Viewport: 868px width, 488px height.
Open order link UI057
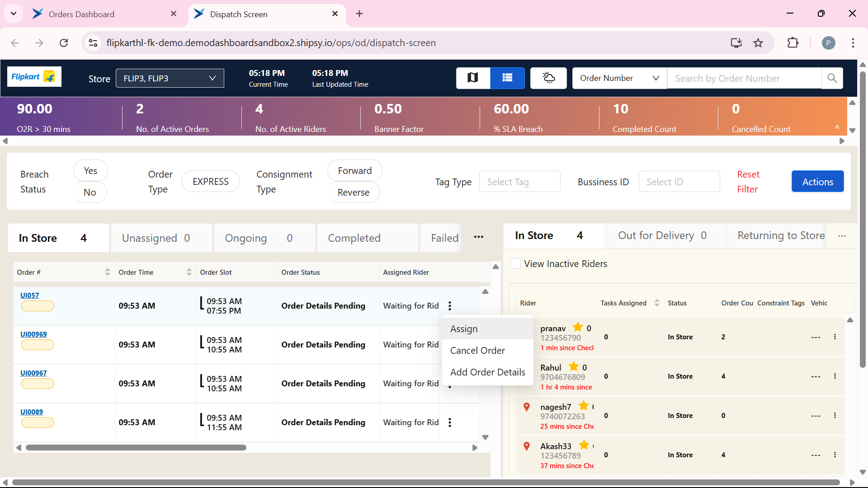pyautogui.click(x=29, y=295)
